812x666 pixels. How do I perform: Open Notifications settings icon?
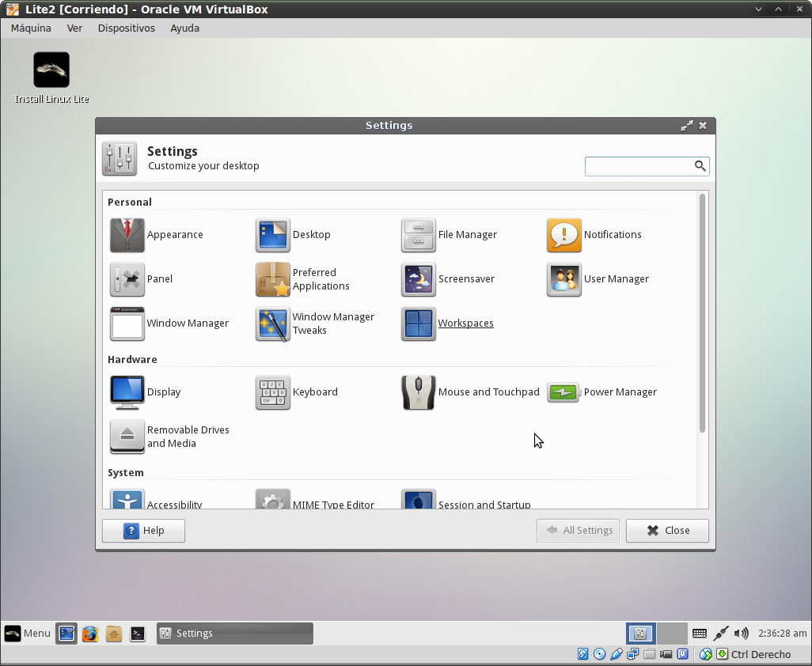tap(564, 235)
